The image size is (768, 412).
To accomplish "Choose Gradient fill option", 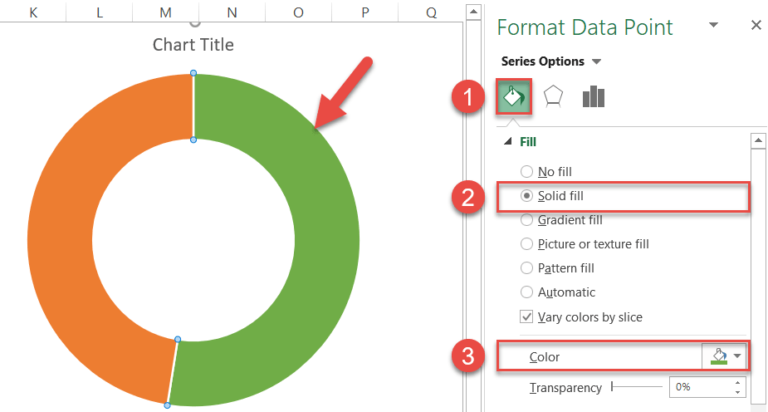I will pos(526,220).
